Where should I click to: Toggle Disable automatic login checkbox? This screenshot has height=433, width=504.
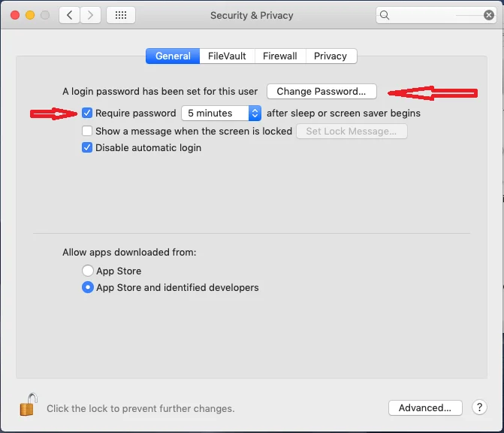point(88,148)
